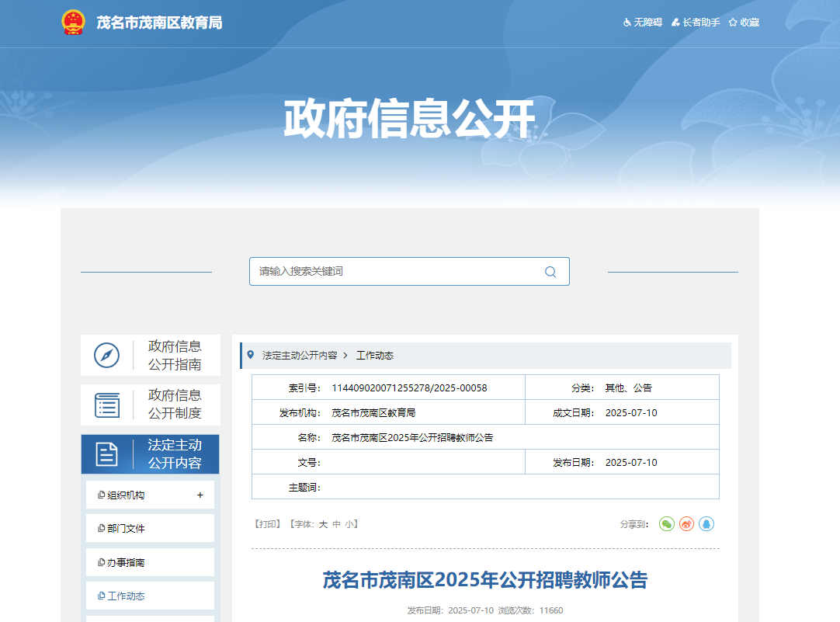Click the 政府信息公开 banner title
The width and height of the screenshot is (840, 622).
(409, 118)
